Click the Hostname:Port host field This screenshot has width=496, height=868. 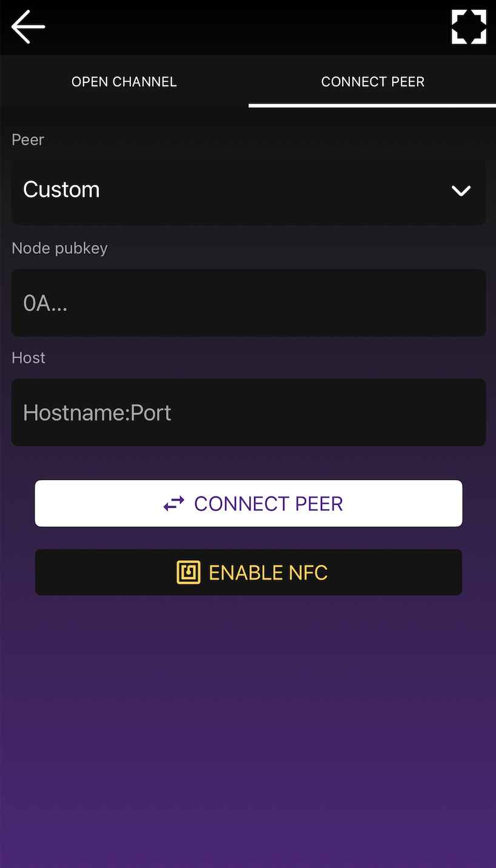[x=249, y=413]
